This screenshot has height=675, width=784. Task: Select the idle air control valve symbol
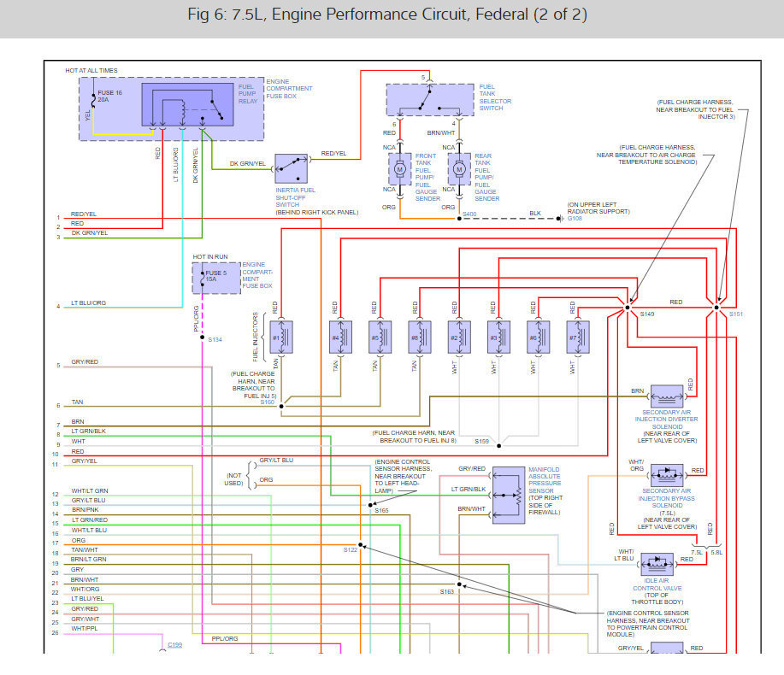657,564
